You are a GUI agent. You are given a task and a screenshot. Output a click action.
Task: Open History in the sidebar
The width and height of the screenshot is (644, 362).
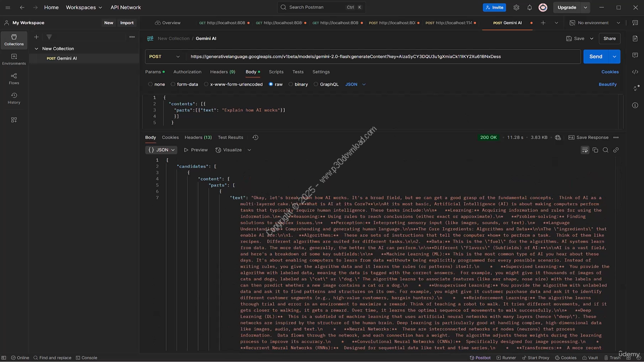14,99
